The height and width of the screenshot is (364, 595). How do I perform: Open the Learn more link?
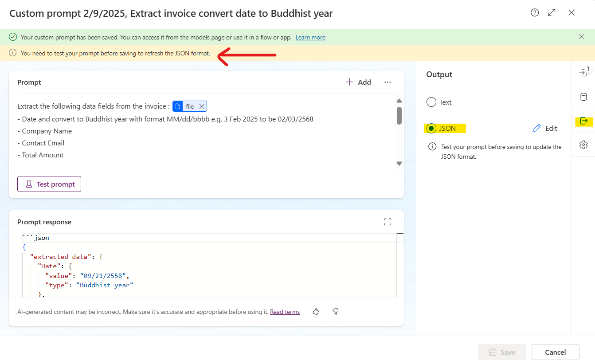tap(310, 37)
